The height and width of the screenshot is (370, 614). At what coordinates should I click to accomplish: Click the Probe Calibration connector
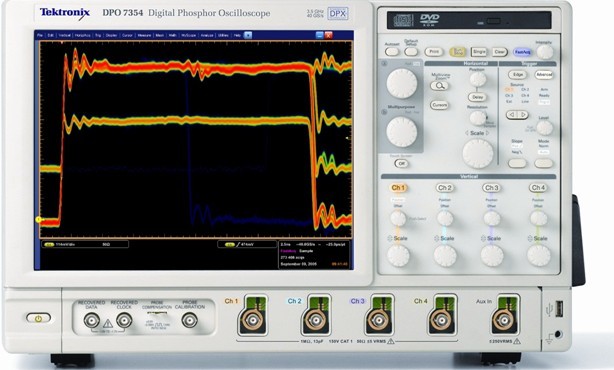[x=190, y=320]
